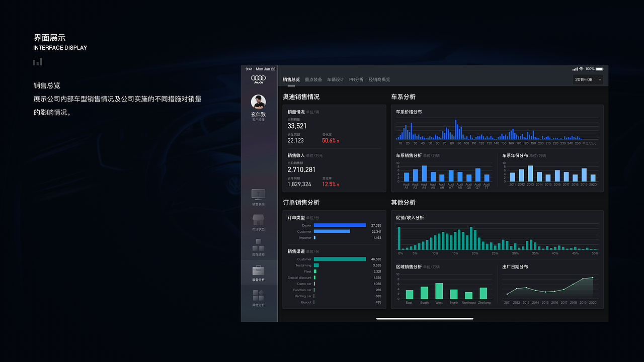Click the 12.5% change rate

[329, 185]
